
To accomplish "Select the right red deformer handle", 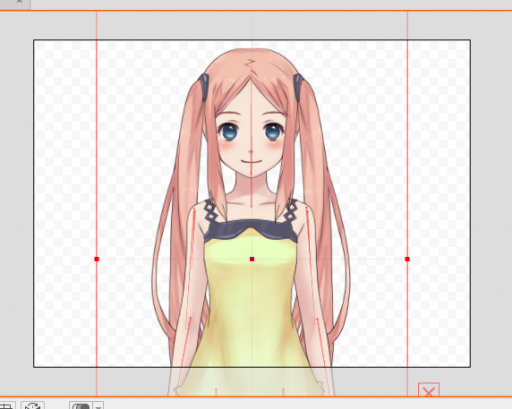I will click(x=407, y=259).
